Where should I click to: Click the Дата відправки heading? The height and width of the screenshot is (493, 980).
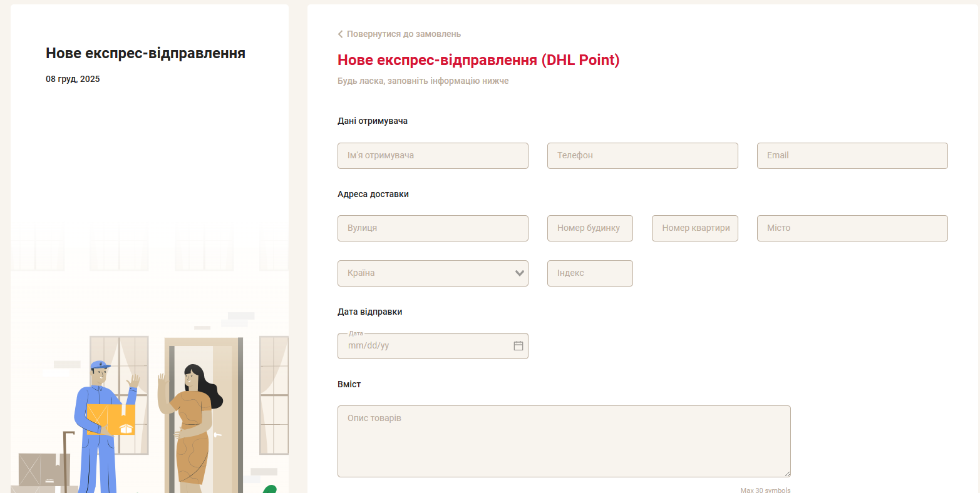[370, 312]
